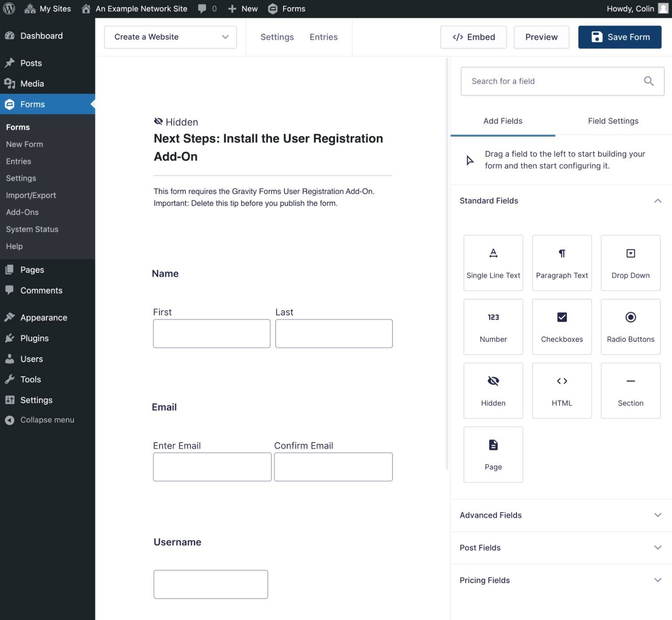
Task: Open Settings submenu under Forms
Action: coord(21,178)
